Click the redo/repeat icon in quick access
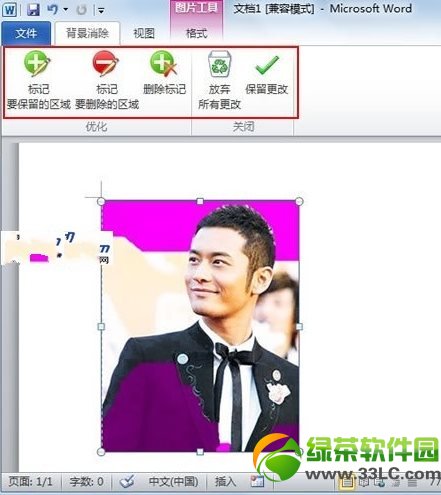The image size is (441, 495). pos(81,10)
